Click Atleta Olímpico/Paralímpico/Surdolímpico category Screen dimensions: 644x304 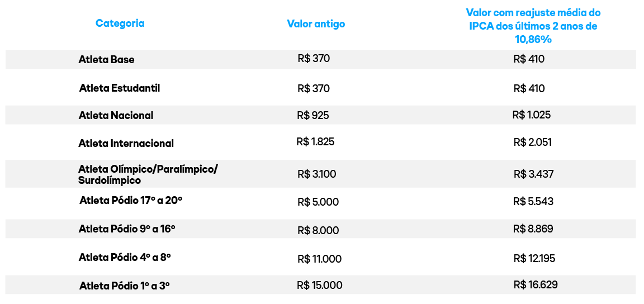(x=148, y=174)
